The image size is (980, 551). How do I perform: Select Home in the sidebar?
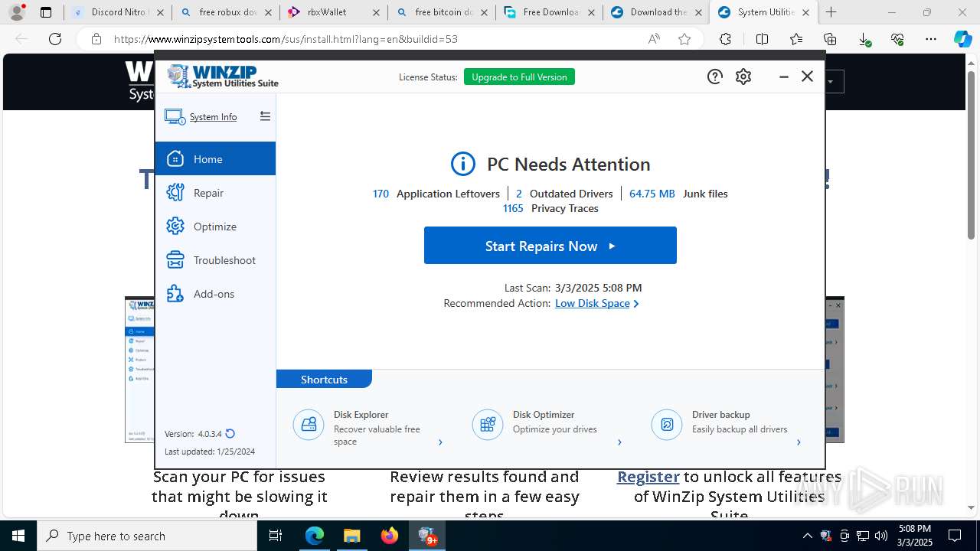pyautogui.click(x=215, y=158)
